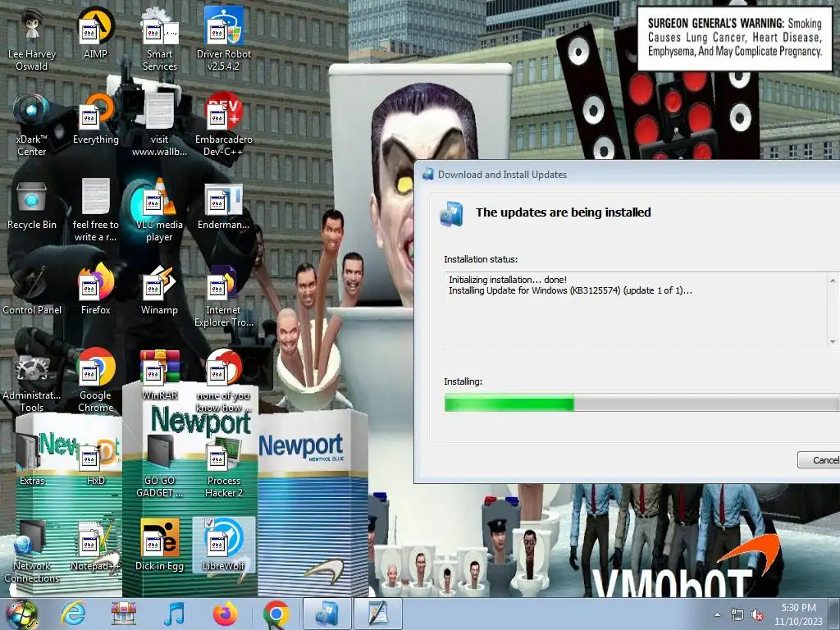This screenshot has width=840, height=630.
Task: Open xDark Center icon
Action: click(32, 125)
